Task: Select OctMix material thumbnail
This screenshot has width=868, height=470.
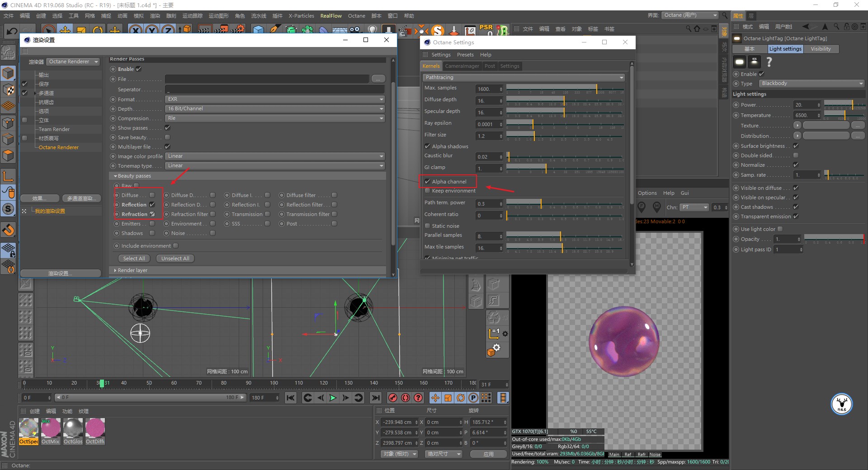Action: 51,431
